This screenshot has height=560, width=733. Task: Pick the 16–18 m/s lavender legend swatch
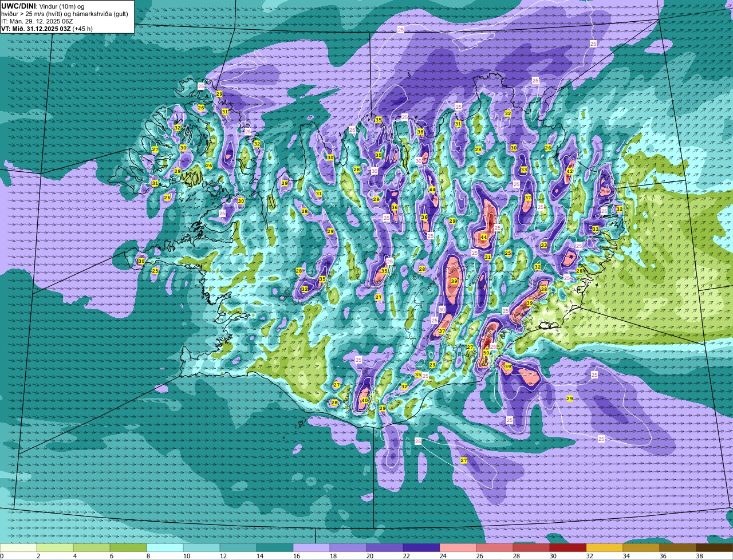pyautogui.click(x=312, y=548)
